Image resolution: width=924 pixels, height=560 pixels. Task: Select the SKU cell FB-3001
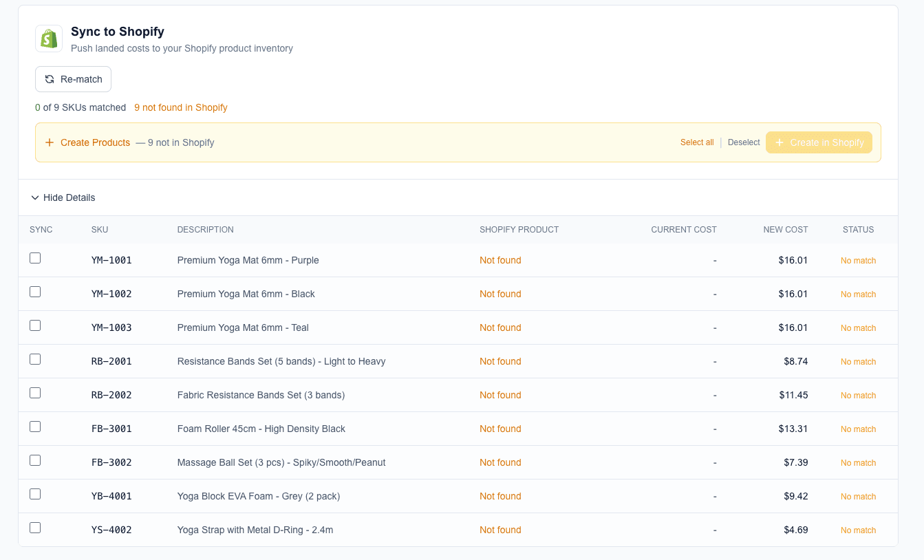pyautogui.click(x=111, y=429)
